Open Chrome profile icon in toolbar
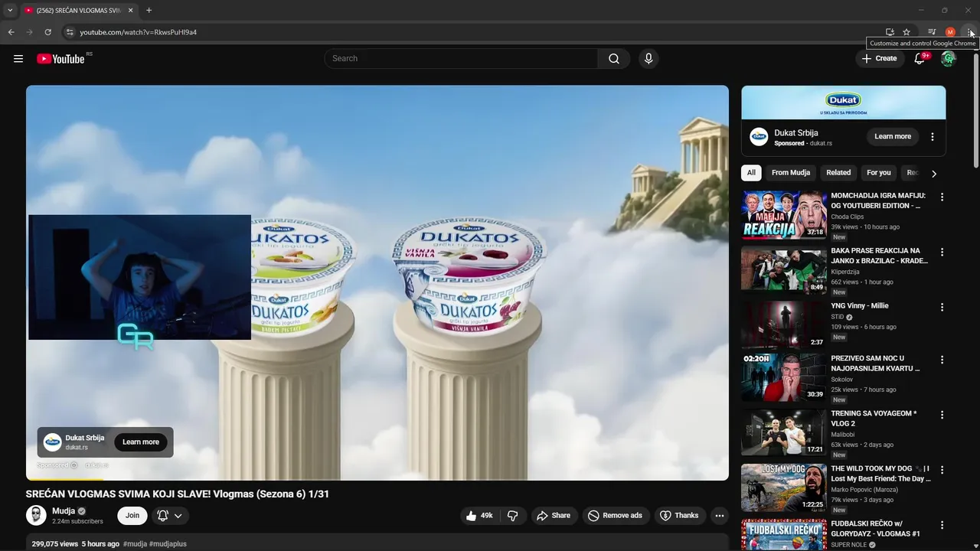This screenshot has height=551, width=980. [x=950, y=32]
